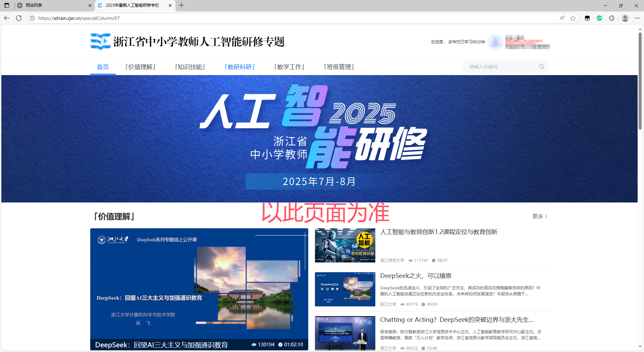Open the browser extensions puzzle icon

[x=611, y=18]
